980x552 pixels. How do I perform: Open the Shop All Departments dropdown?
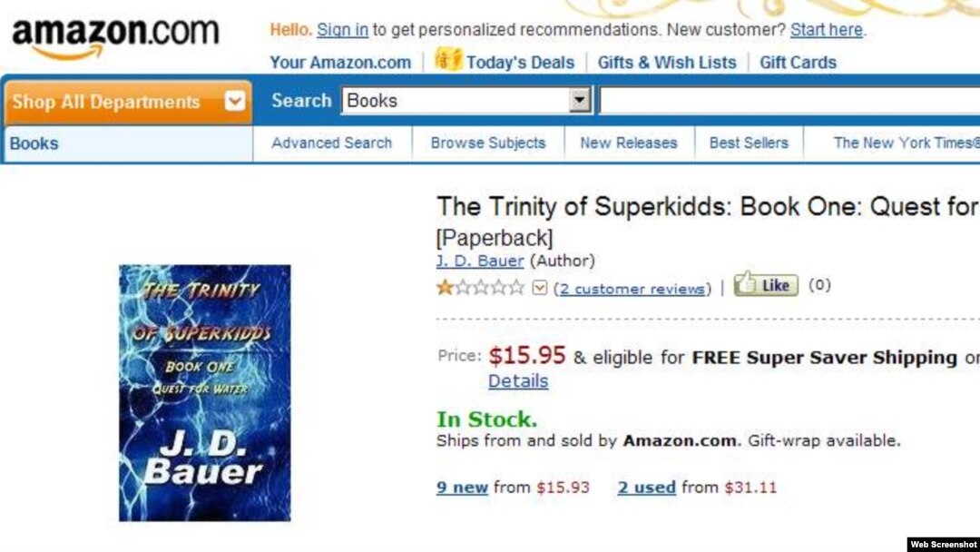pyautogui.click(x=128, y=102)
